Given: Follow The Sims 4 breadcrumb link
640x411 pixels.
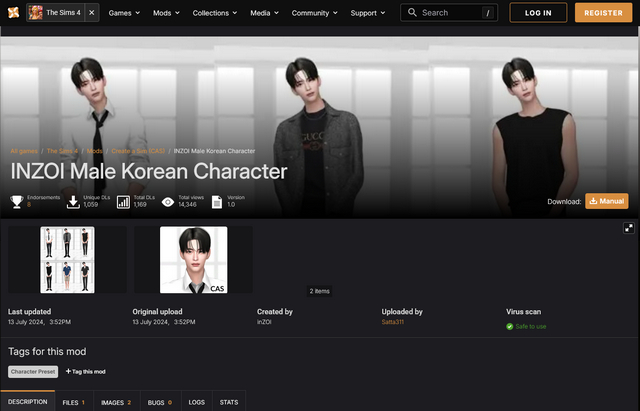Looking at the screenshot, I should point(62,151).
